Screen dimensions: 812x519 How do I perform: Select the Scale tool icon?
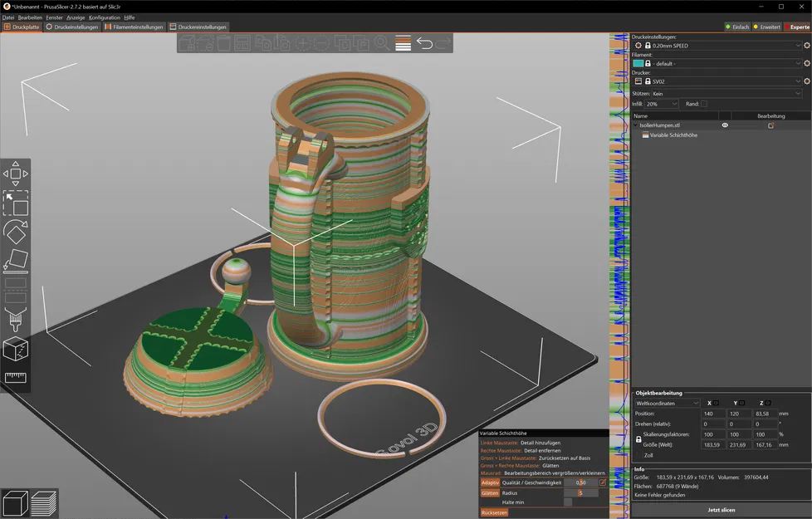[x=16, y=203]
